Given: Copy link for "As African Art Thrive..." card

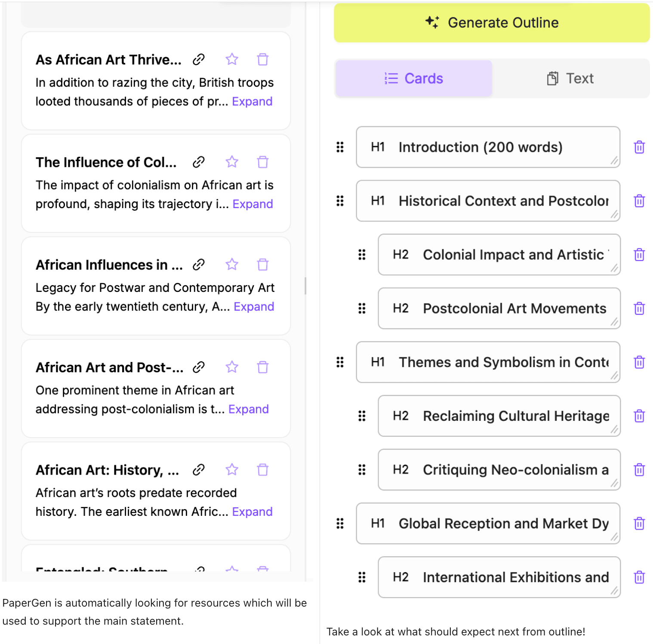Looking at the screenshot, I should (x=198, y=59).
